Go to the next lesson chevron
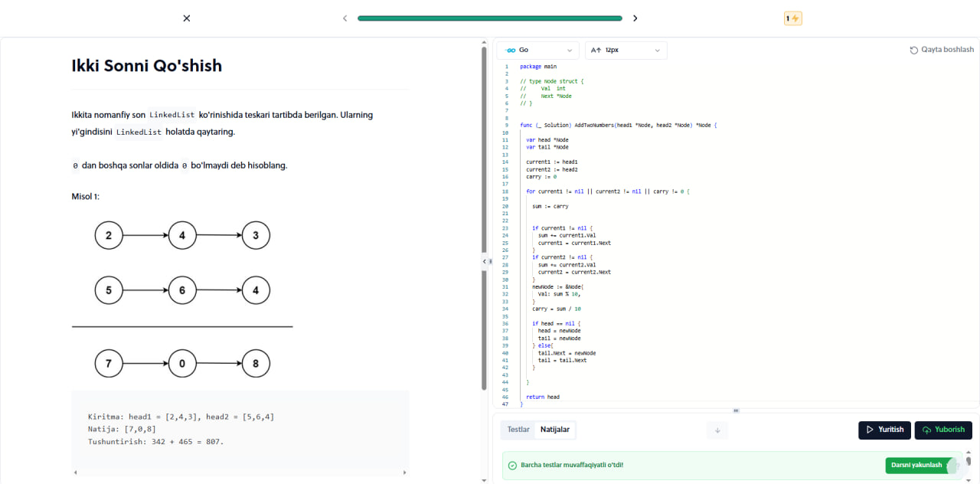The height and width of the screenshot is (484, 980). point(635,18)
